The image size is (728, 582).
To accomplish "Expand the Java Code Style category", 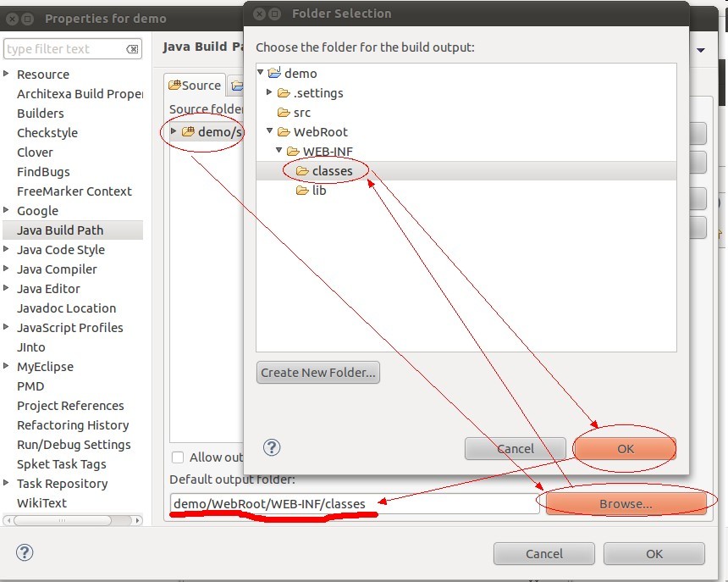I will pos(6,249).
